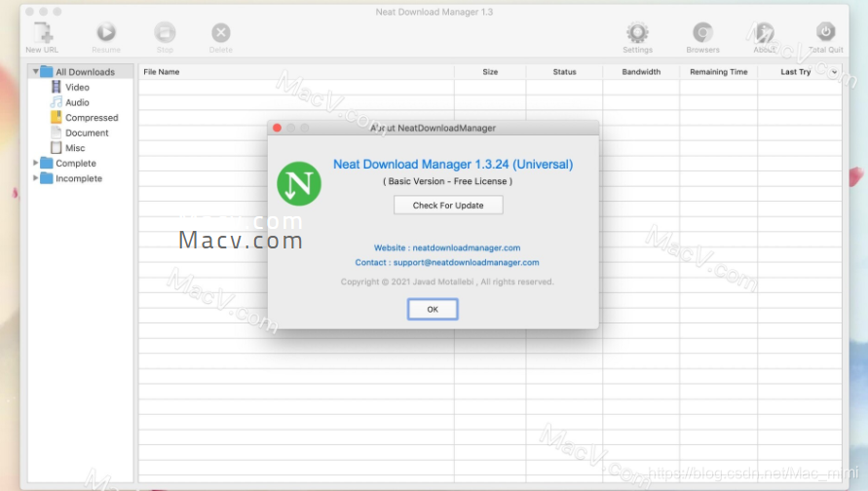The image size is (868, 491).
Task: Select the Audio tree label
Action: tap(77, 102)
